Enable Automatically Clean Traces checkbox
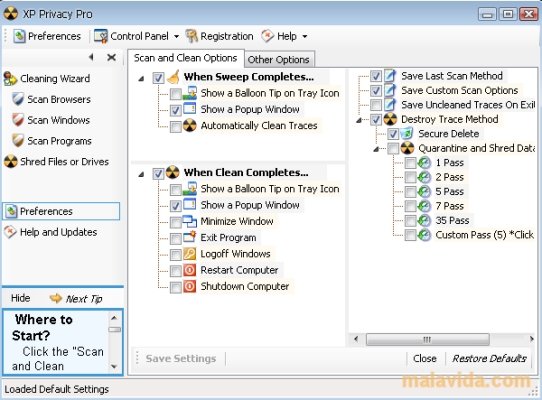The image size is (542, 400). point(176,127)
